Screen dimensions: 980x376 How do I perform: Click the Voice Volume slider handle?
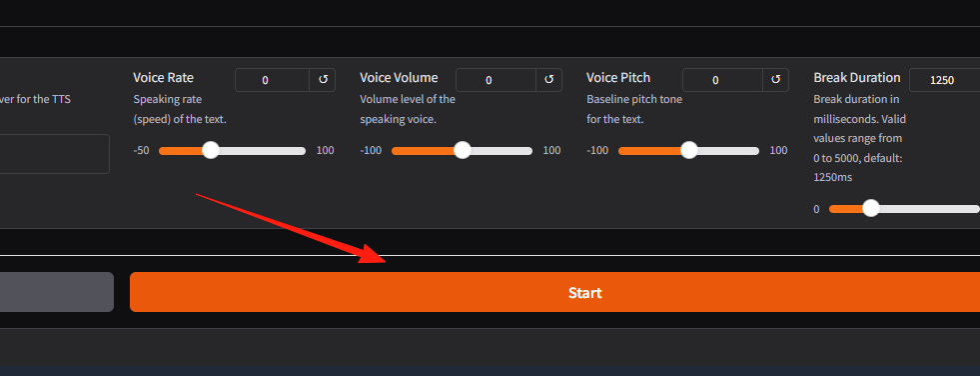(x=462, y=150)
